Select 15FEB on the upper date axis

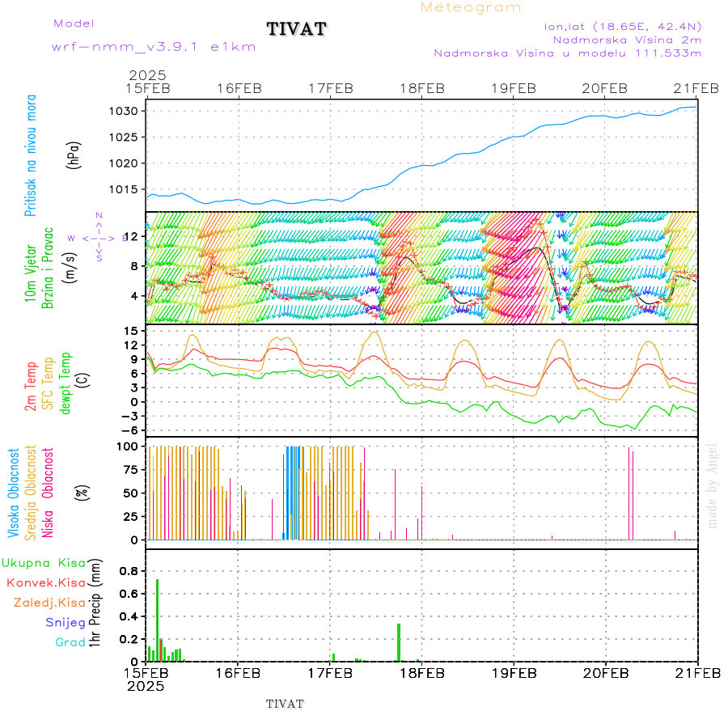[x=148, y=88]
